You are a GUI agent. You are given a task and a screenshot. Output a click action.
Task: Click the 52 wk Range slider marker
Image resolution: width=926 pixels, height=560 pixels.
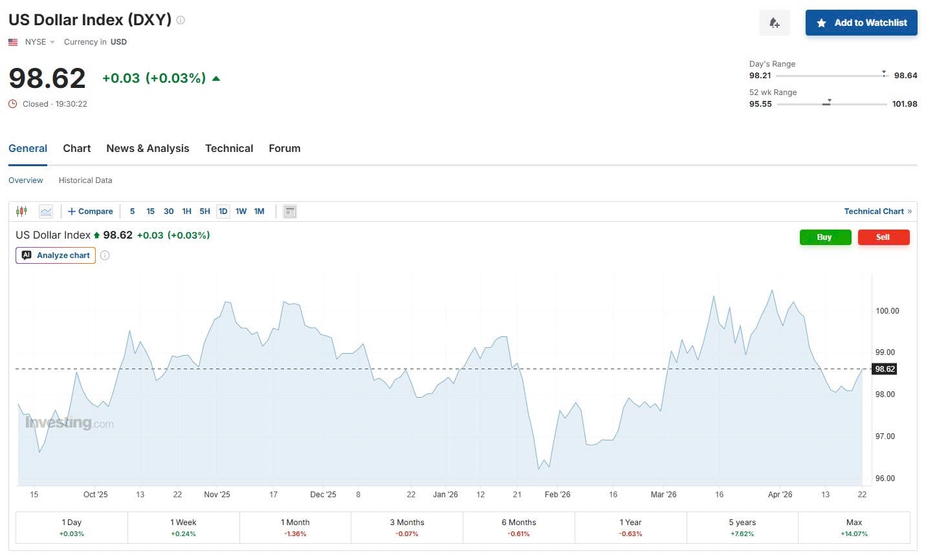828,102
